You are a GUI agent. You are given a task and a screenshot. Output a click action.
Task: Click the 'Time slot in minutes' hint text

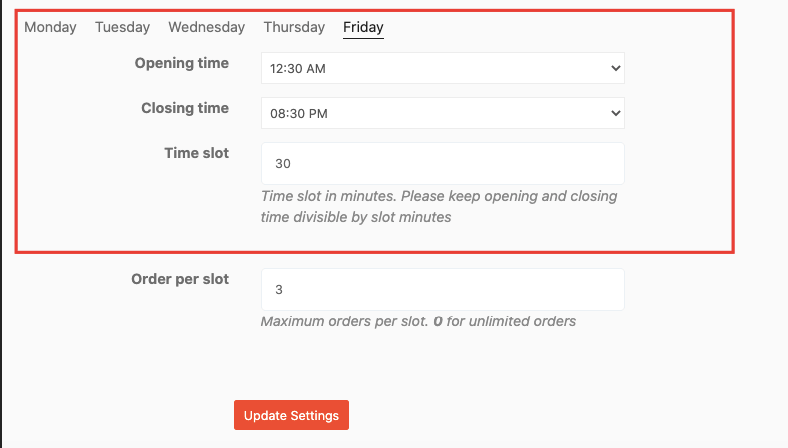coord(329,196)
